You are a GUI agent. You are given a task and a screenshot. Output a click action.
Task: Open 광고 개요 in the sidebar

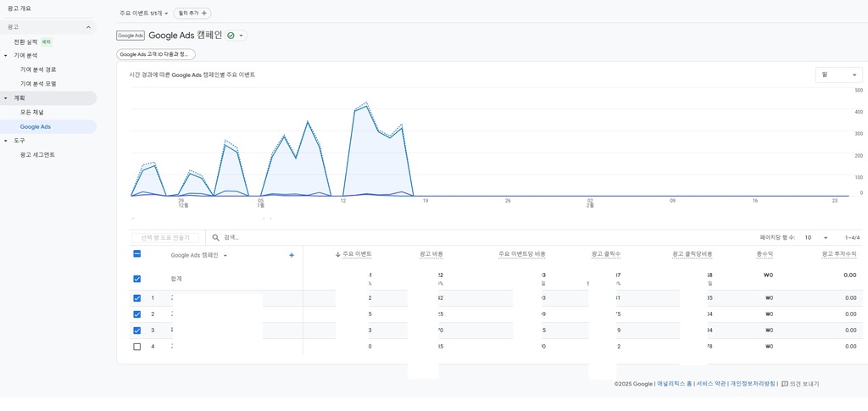(19, 8)
